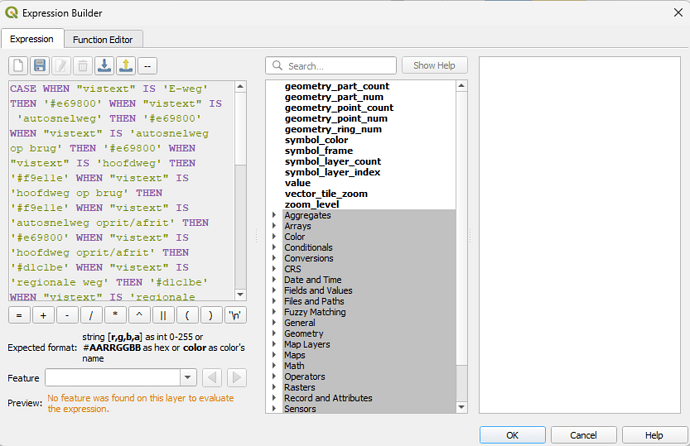
Task: Select vector_tile_zoom in function list
Action: click(326, 194)
